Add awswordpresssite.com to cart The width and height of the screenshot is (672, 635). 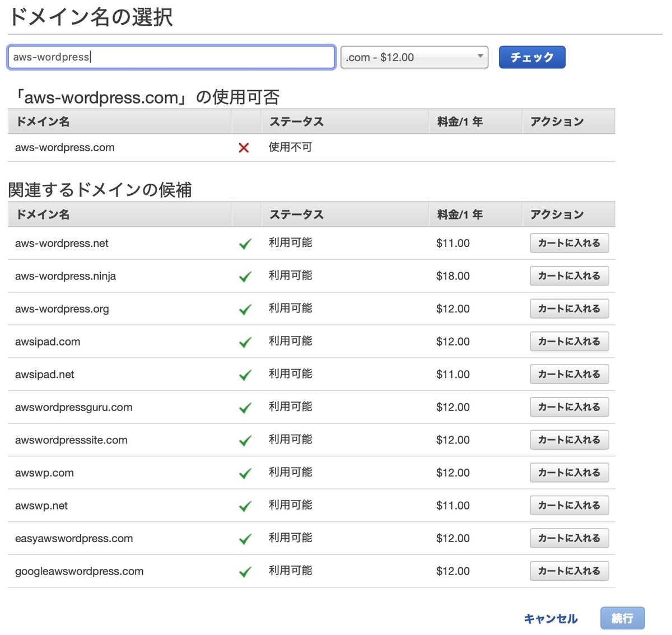tap(569, 440)
